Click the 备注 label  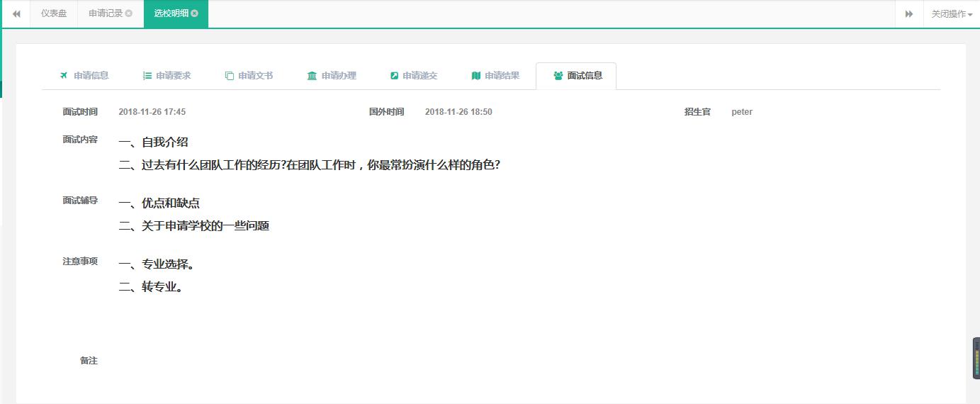89,361
